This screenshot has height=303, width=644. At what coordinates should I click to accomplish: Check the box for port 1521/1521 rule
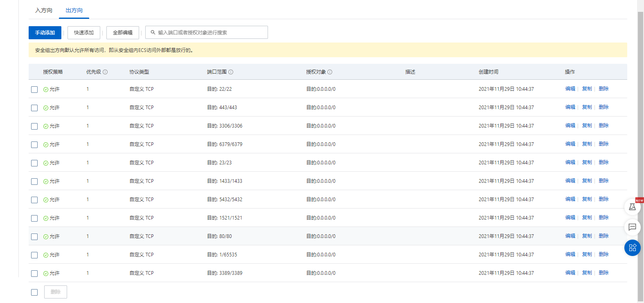(34, 218)
